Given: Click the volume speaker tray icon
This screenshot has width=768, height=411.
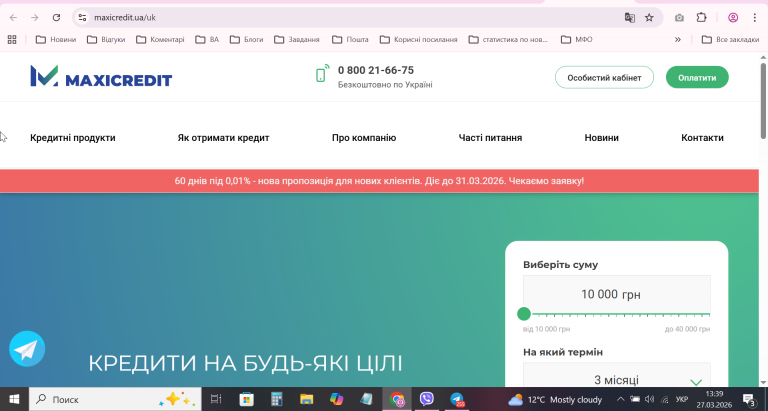Looking at the screenshot, I should 649,399.
